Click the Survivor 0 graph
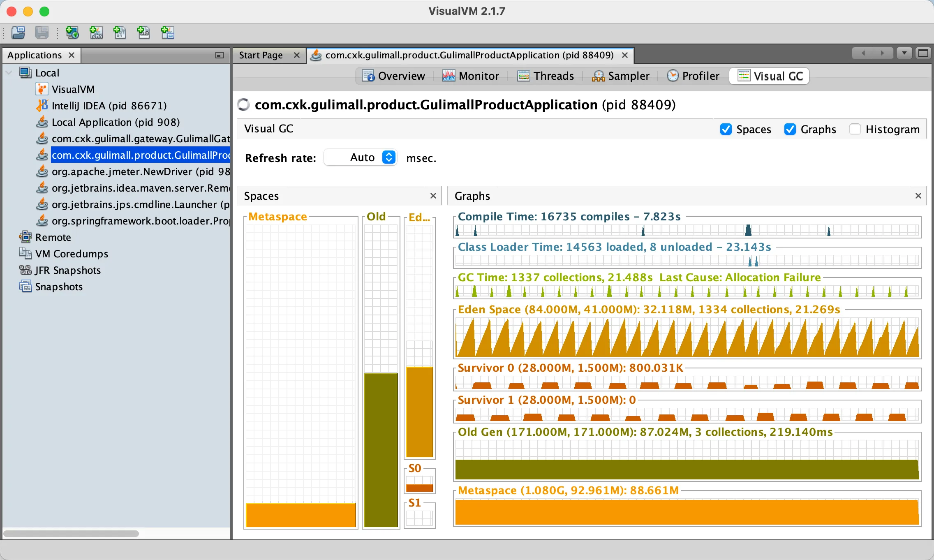The image size is (934, 560). point(687,382)
